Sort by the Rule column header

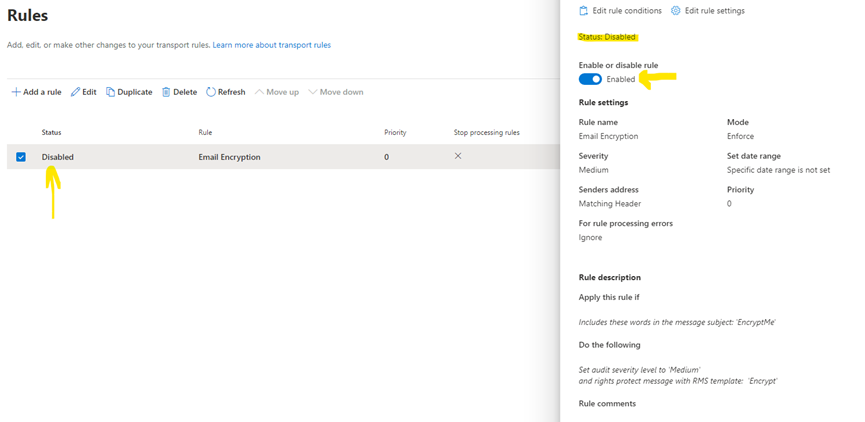[x=205, y=132]
